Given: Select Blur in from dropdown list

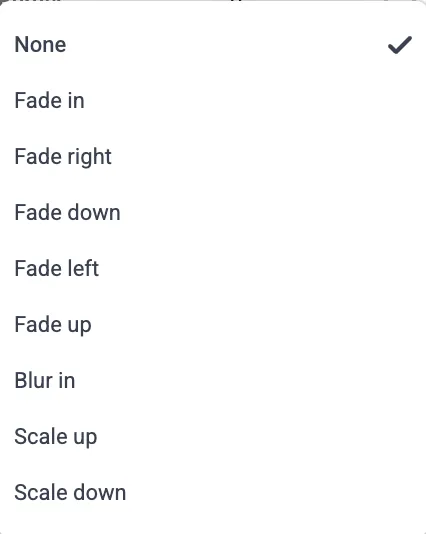Looking at the screenshot, I should tap(213, 380).
